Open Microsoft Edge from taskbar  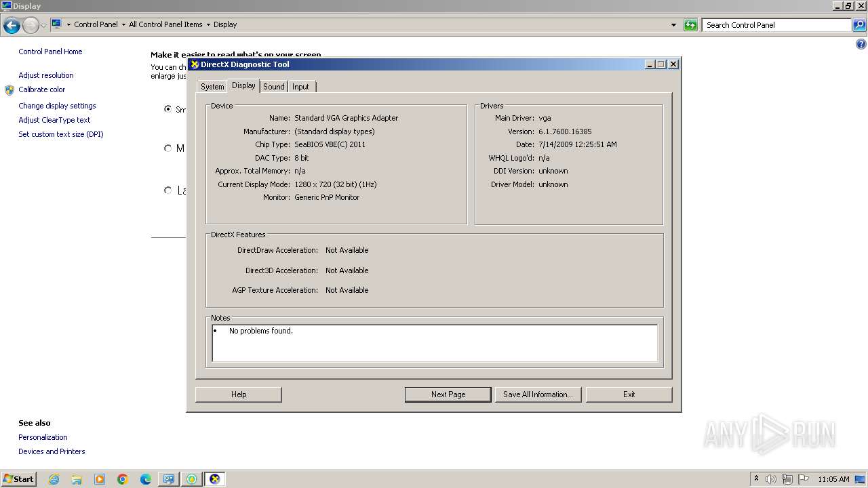(x=146, y=479)
